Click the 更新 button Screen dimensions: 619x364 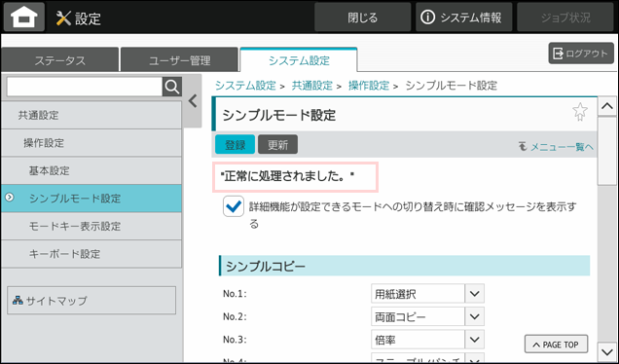click(278, 144)
